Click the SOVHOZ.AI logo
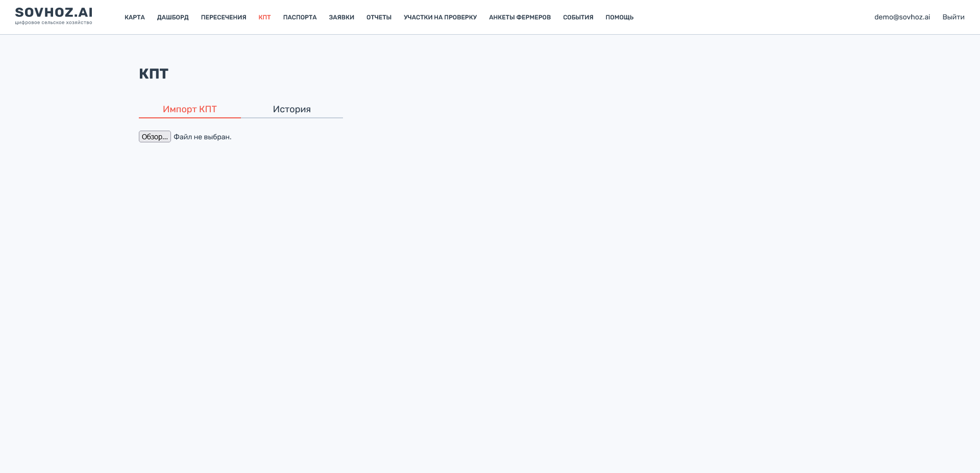Image resolution: width=980 pixels, height=473 pixels. tap(54, 12)
